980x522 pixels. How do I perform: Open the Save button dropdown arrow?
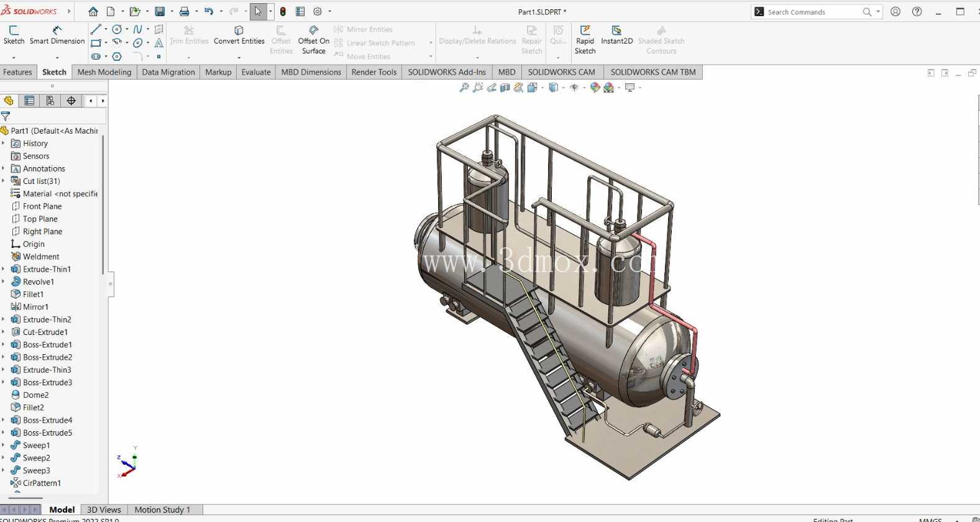(172, 11)
